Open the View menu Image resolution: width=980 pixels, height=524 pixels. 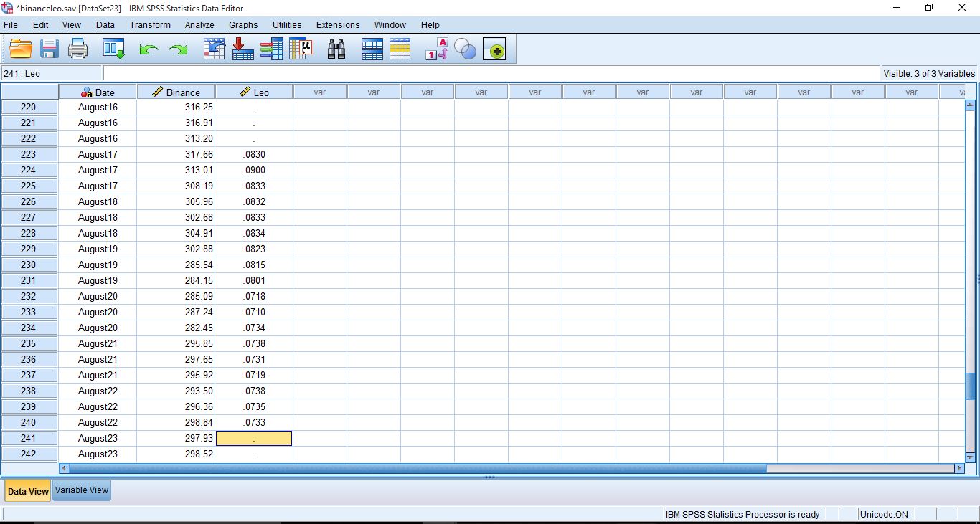coord(72,24)
